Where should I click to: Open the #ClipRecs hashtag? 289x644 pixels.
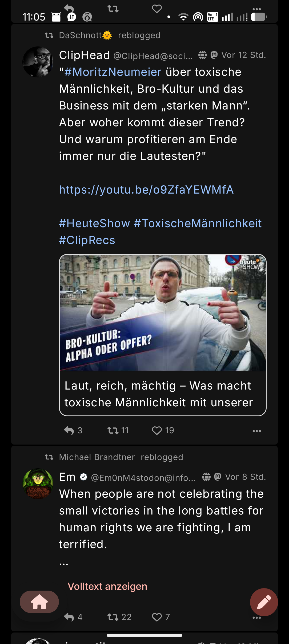[x=87, y=240]
